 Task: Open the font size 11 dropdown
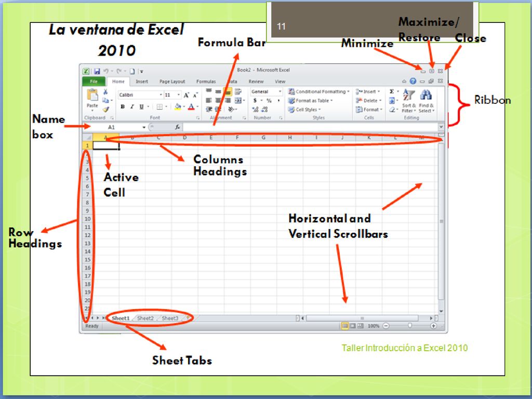[x=179, y=95]
